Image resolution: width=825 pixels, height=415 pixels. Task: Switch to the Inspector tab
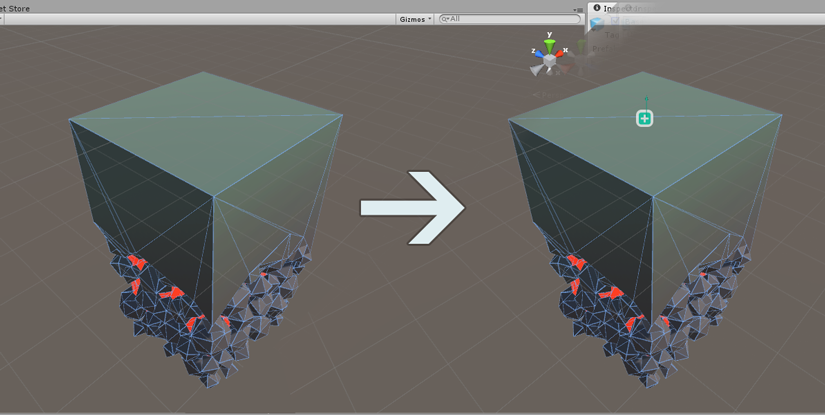614,8
